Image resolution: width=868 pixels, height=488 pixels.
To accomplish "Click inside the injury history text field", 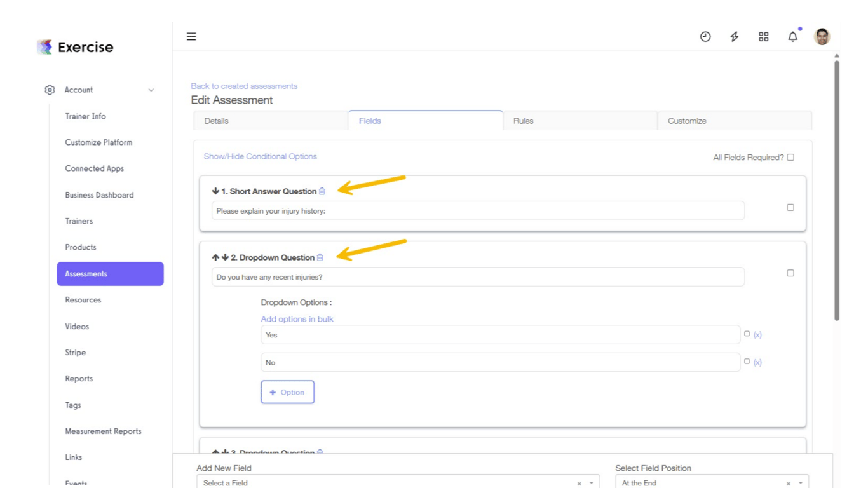I will [477, 210].
